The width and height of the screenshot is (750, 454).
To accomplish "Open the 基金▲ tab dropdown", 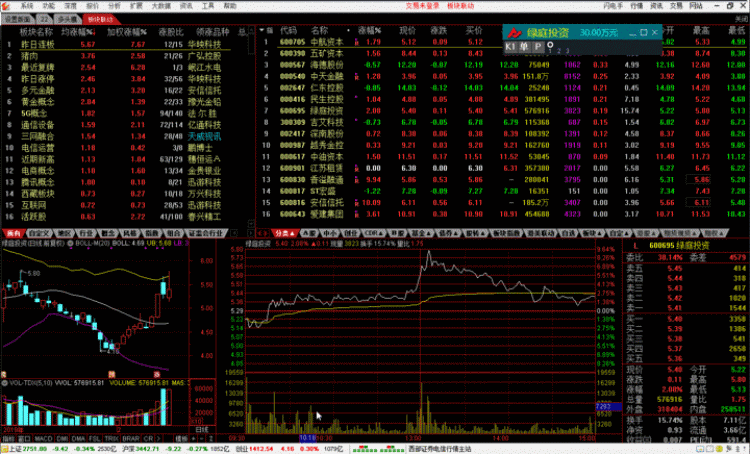I will (421, 233).
